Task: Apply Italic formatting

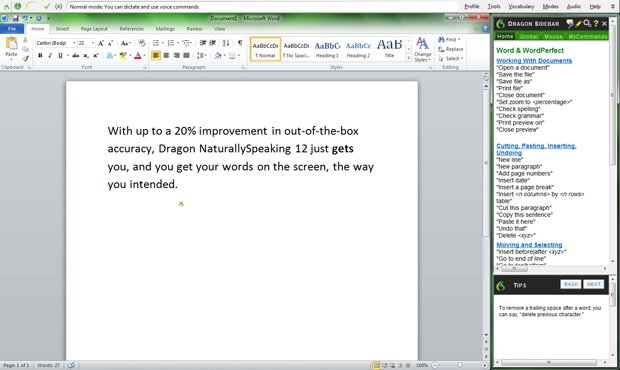Action: [x=50, y=56]
